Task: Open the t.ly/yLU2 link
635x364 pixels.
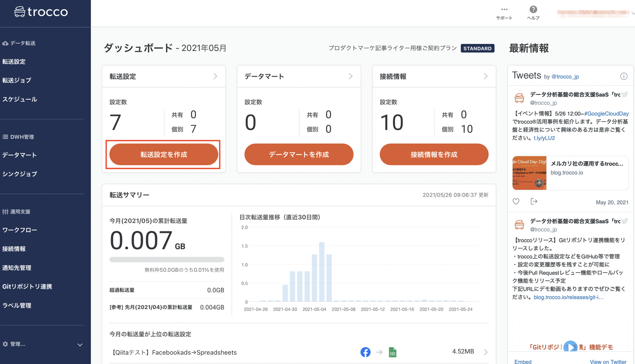Action: click(544, 138)
